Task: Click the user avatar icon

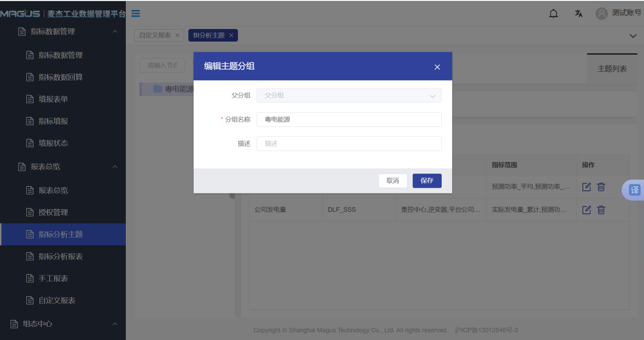Action: pyautogui.click(x=601, y=14)
